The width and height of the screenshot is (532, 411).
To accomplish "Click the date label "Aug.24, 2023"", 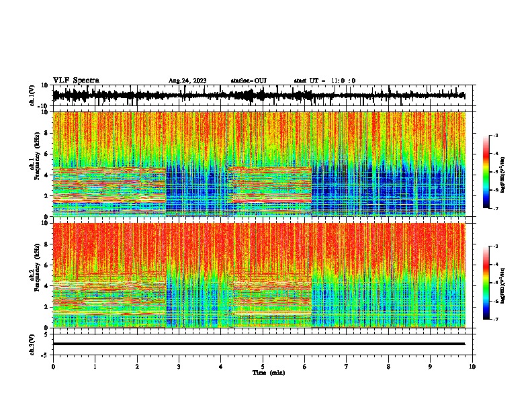I will 187,81.
